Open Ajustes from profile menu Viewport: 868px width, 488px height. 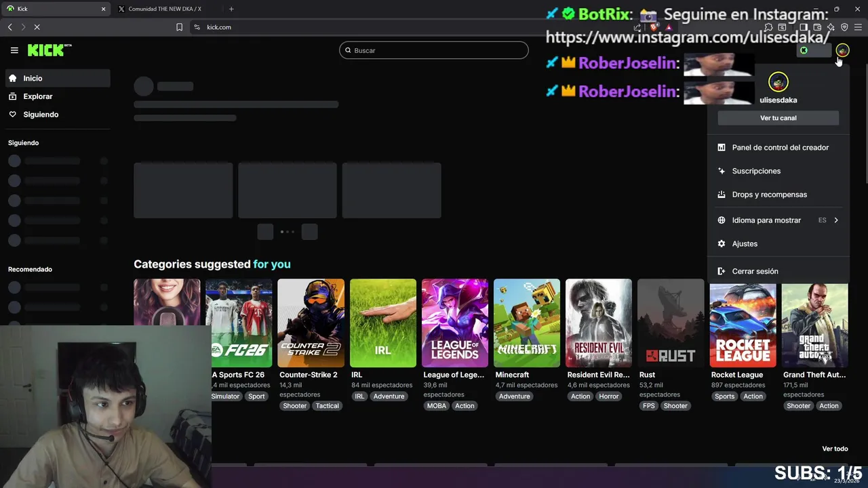tap(778, 244)
